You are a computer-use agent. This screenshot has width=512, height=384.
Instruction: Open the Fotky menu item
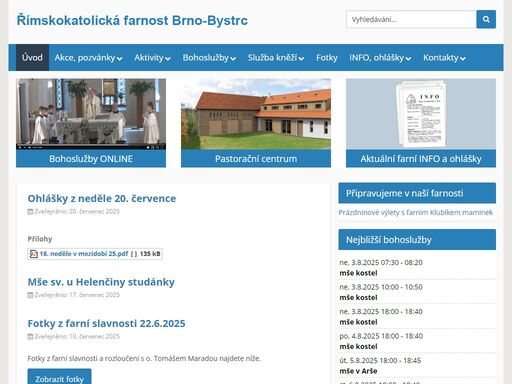[x=327, y=58]
